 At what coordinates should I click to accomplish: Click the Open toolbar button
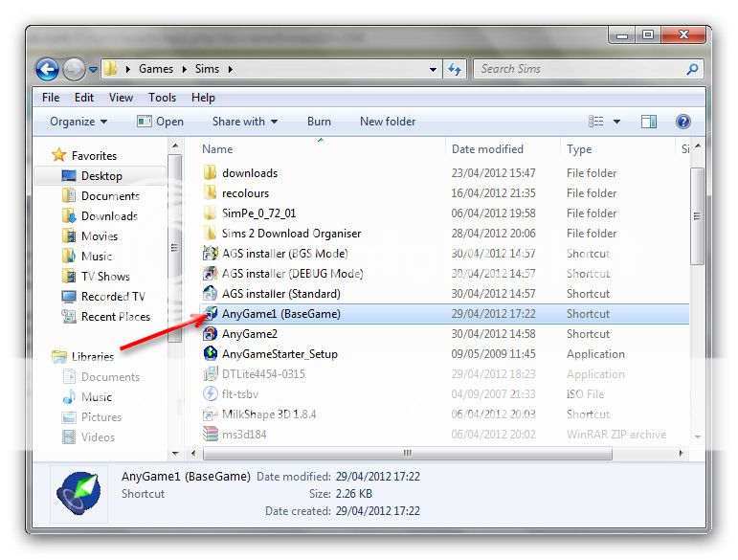tap(160, 122)
